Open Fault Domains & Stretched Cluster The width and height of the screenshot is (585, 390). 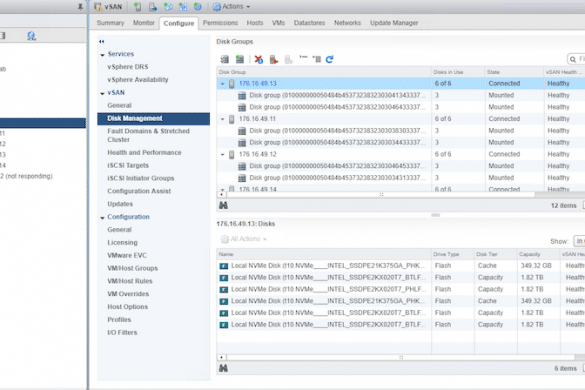148,135
